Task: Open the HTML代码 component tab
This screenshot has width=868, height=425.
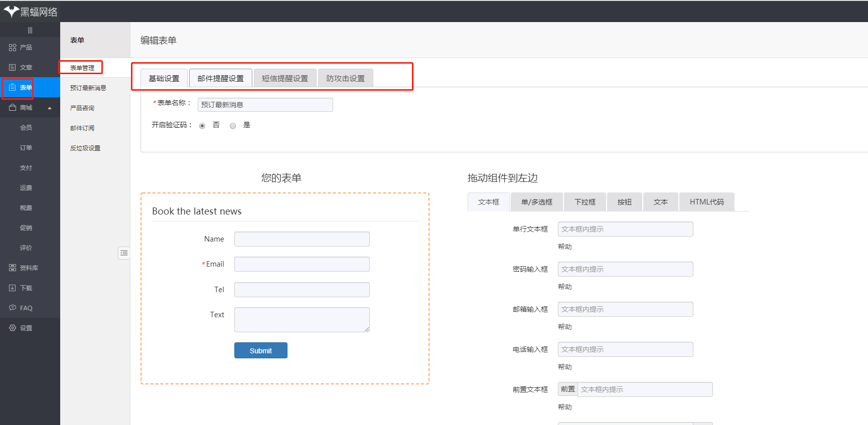Action: click(707, 202)
